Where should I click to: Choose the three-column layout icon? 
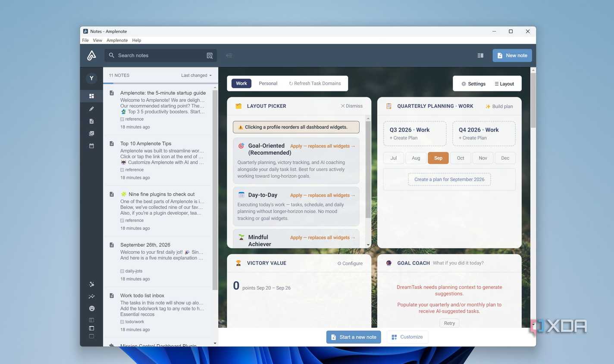91,320
